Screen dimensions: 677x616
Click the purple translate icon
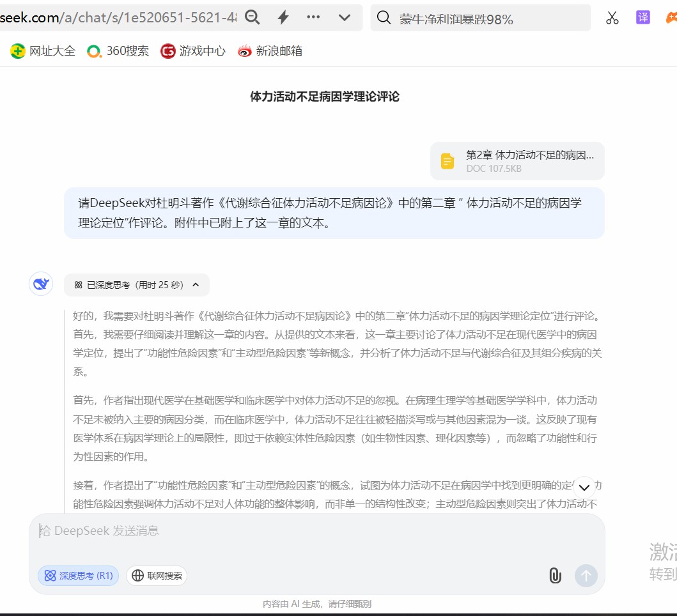[642, 18]
